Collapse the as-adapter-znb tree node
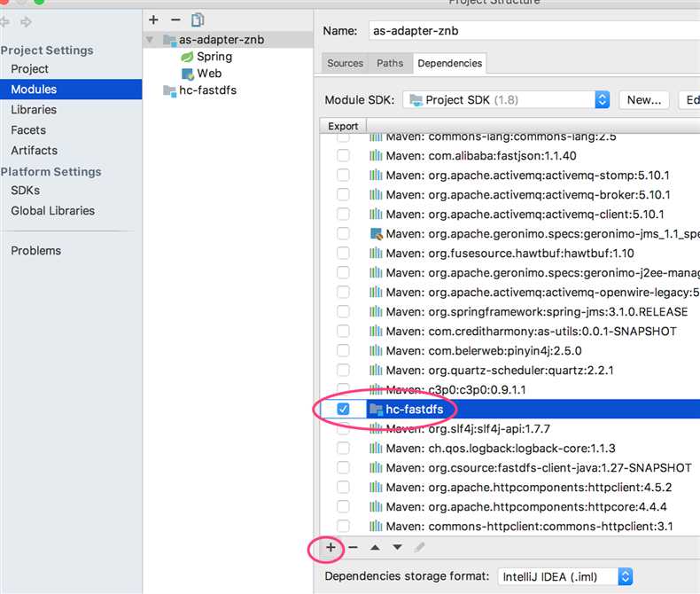 pos(150,40)
